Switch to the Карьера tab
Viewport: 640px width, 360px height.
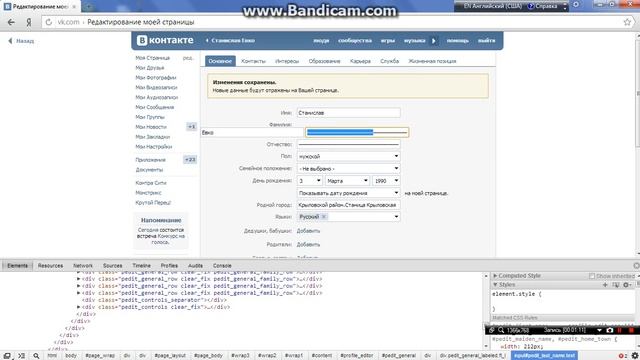360,61
